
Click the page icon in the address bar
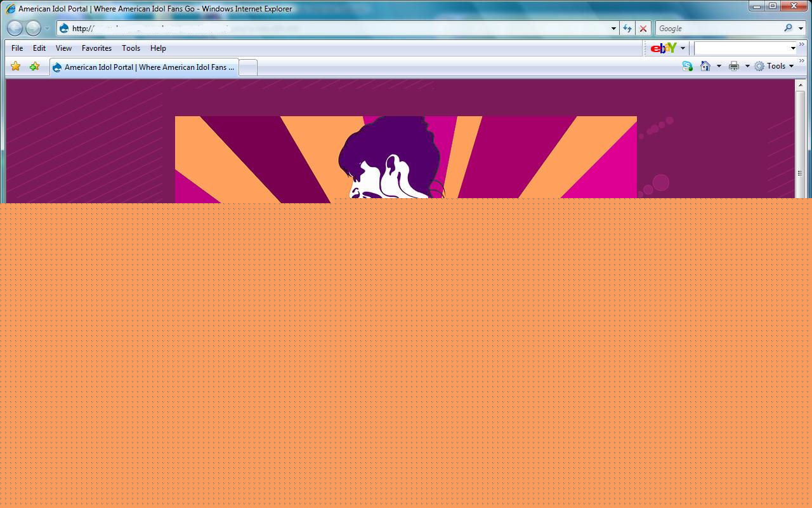point(64,29)
